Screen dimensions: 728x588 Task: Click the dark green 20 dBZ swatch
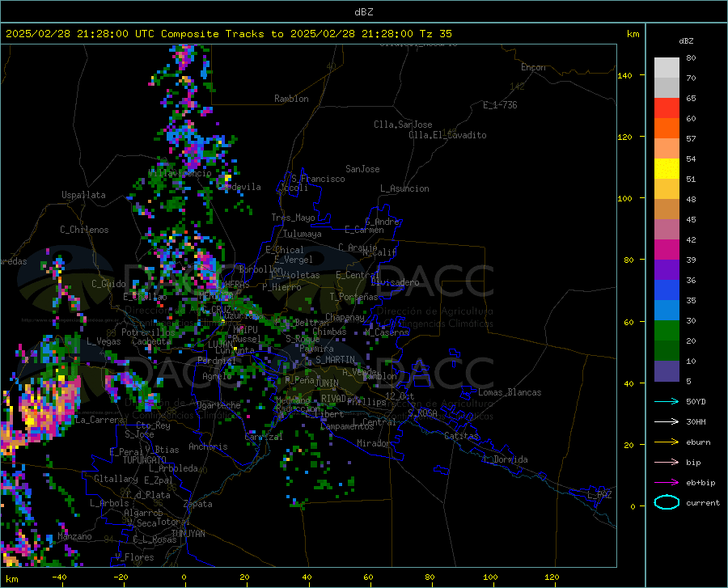tap(667, 351)
